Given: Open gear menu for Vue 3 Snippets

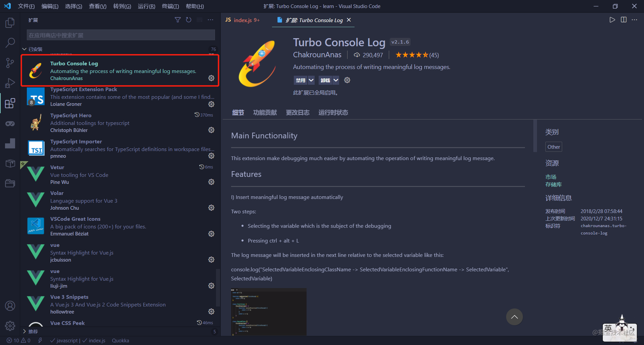Looking at the screenshot, I should point(211,312).
